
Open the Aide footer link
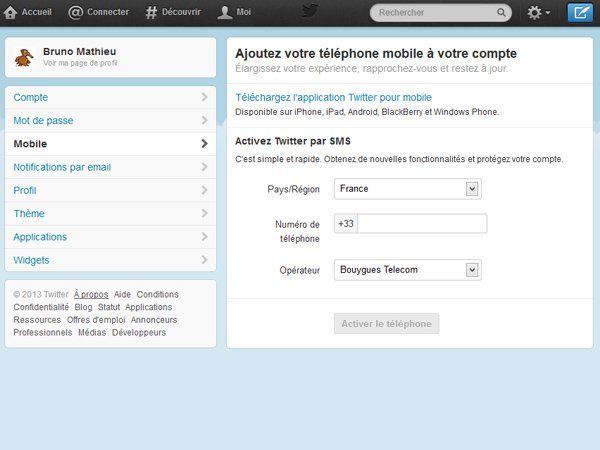[122, 294]
